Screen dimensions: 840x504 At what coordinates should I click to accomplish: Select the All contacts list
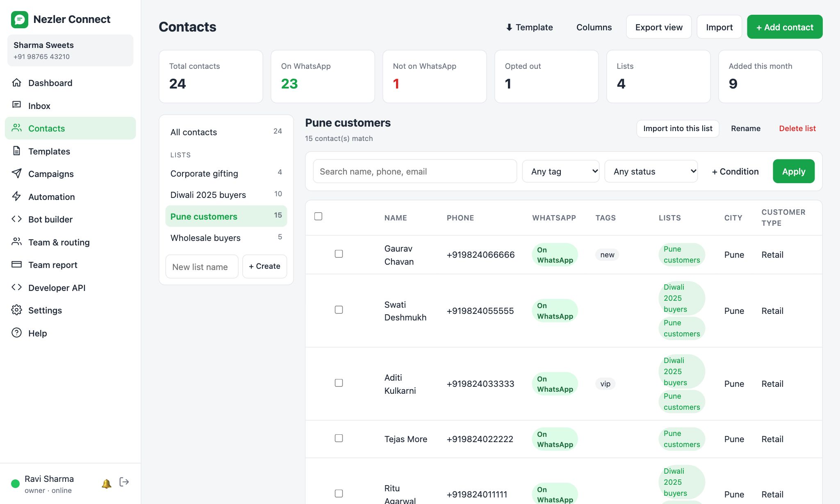point(226,132)
